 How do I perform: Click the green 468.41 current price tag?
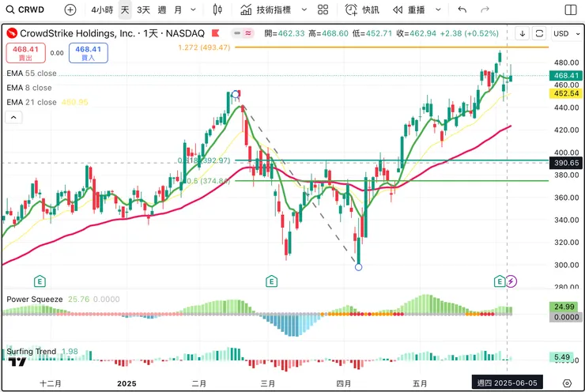pos(565,76)
